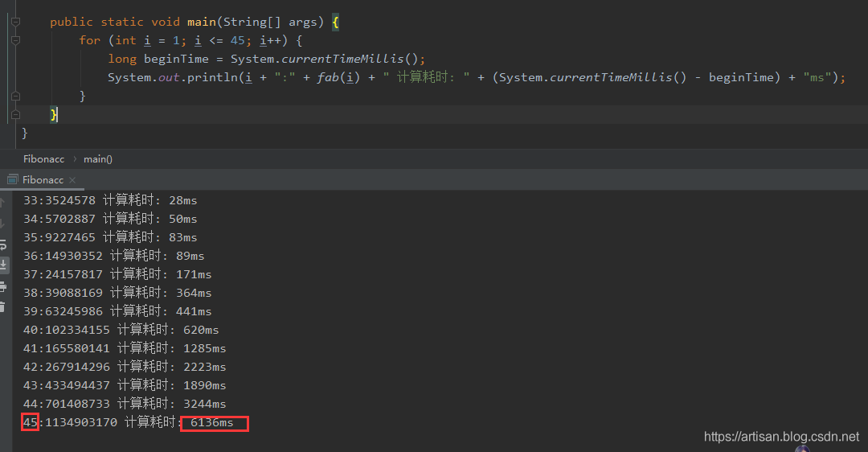Select the Fibonacc run tab
868x452 pixels.
coord(43,180)
